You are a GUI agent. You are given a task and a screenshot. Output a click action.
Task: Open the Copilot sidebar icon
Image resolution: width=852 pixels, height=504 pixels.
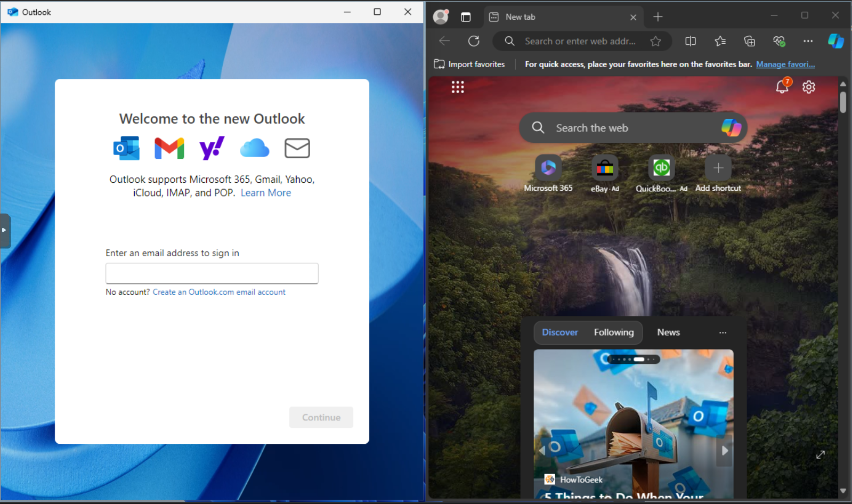pyautogui.click(x=836, y=41)
